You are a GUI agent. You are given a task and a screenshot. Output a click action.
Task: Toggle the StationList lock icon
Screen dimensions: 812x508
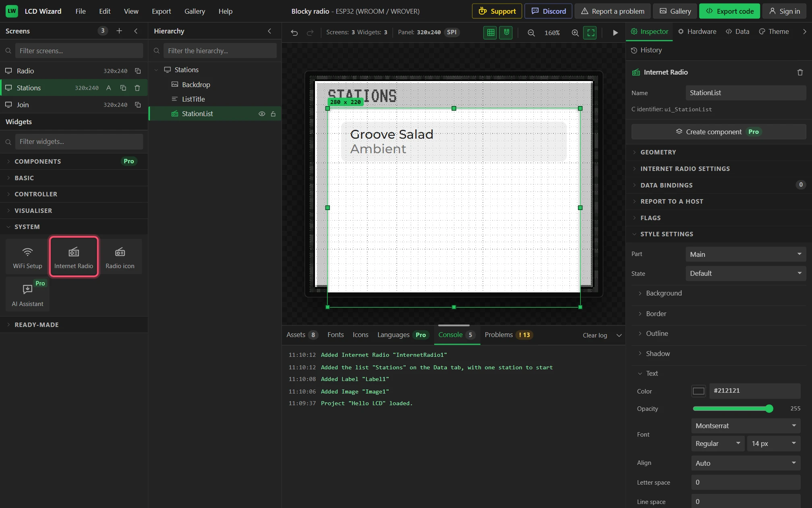click(273, 114)
